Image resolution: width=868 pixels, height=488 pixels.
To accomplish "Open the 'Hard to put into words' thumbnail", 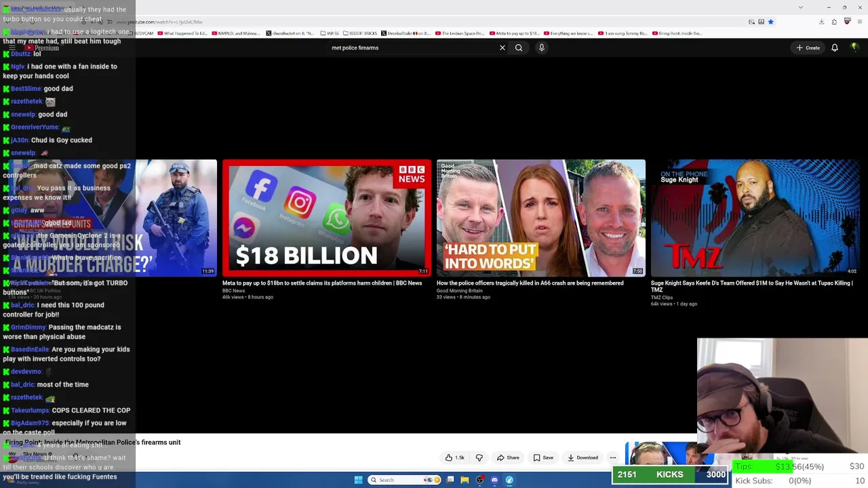I will 541,218.
